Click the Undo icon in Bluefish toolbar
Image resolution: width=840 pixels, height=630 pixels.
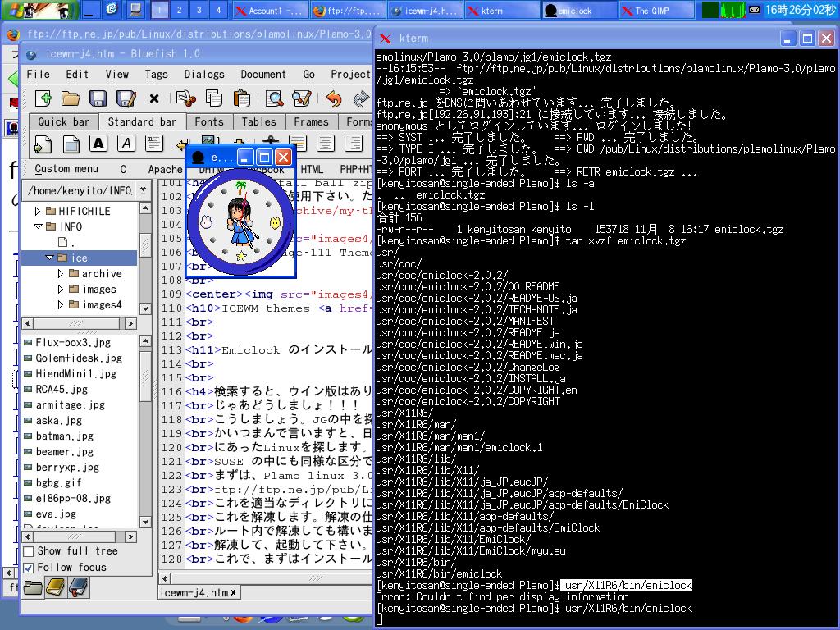(333, 100)
